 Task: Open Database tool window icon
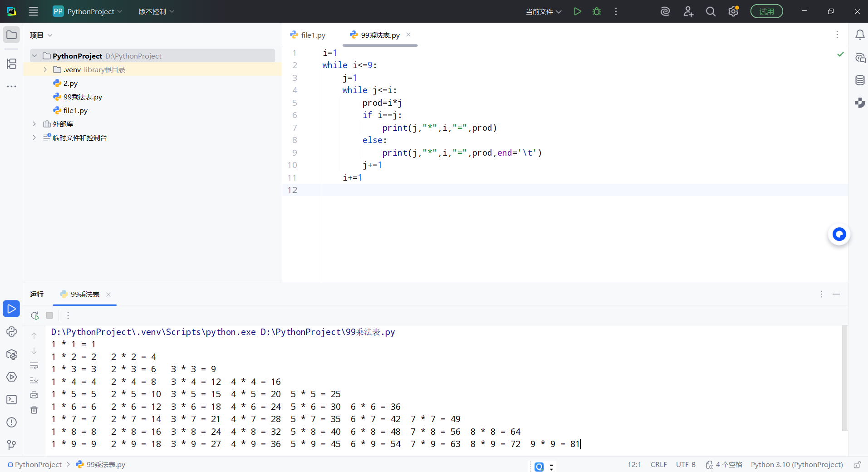[x=860, y=80]
